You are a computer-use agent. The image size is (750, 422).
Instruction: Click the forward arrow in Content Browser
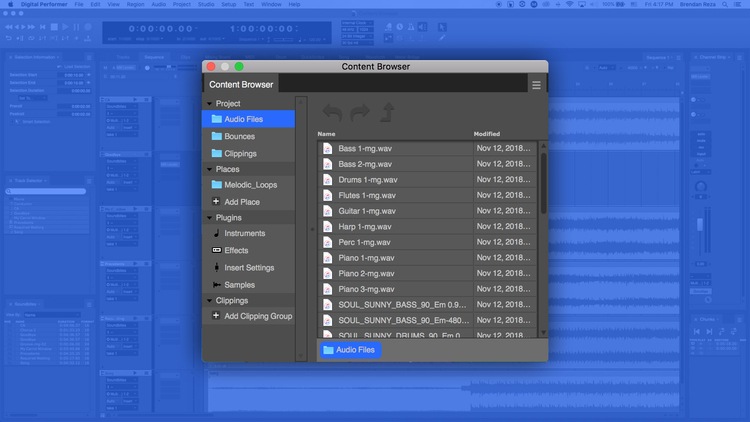point(359,113)
